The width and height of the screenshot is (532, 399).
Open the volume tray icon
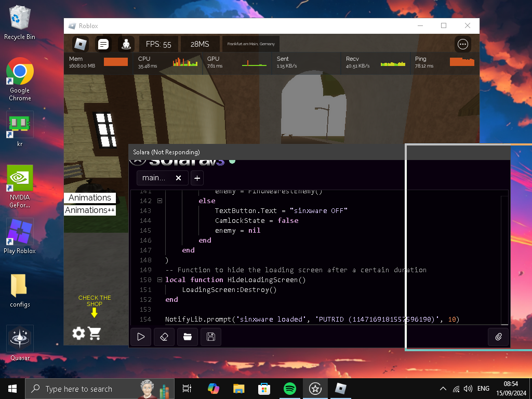pyautogui.click(x=468, y=389)
